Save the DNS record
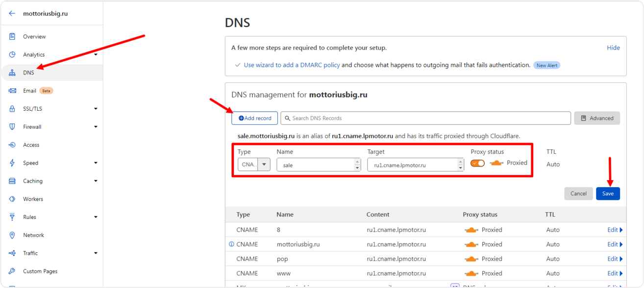644x288 pixels. (608, 193)
